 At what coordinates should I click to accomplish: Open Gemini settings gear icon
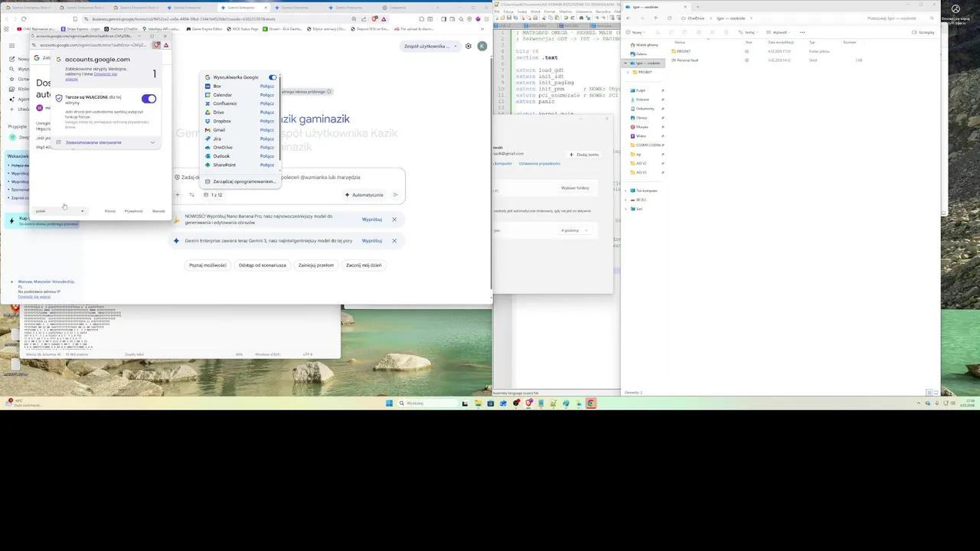469,46
